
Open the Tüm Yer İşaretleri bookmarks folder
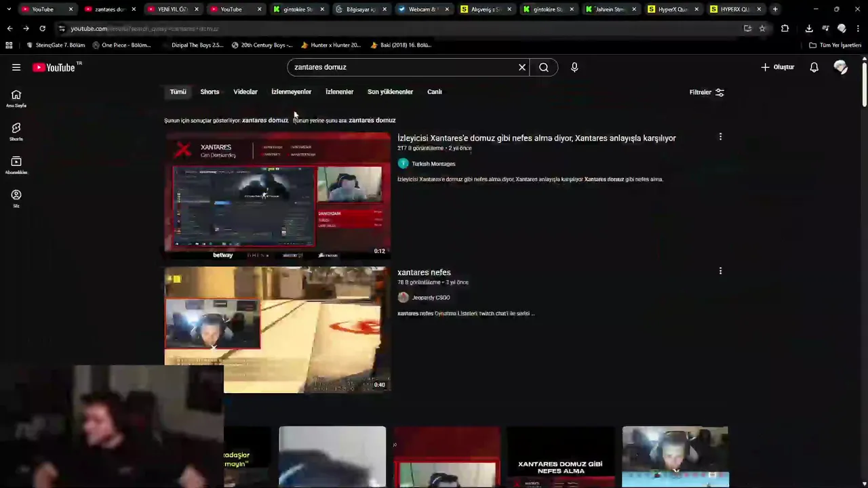click(835, 45)
